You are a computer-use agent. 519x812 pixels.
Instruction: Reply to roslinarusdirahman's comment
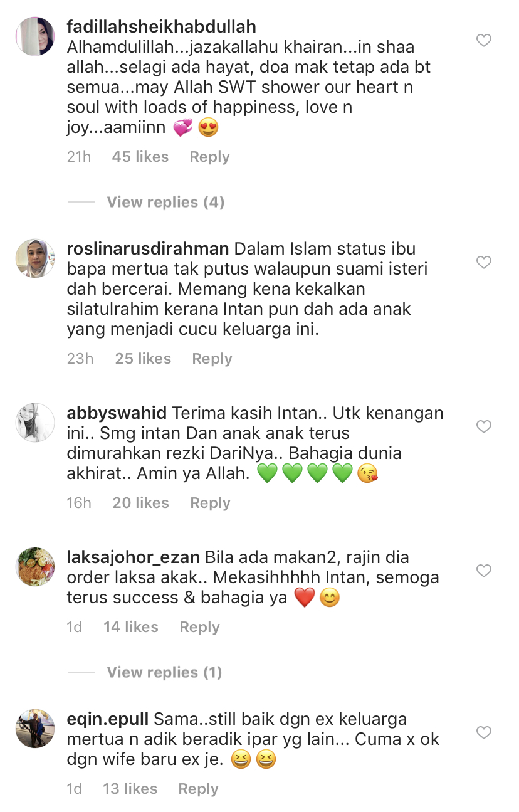[212, 359]
